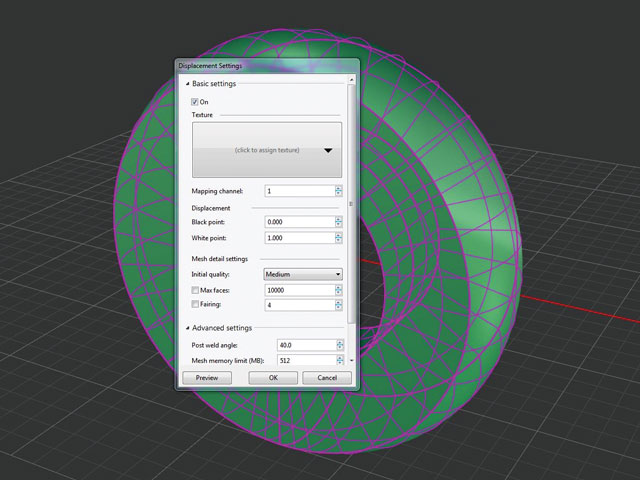
Task: Open texture dropdown arrow in texture box
Action: (328, 151)
